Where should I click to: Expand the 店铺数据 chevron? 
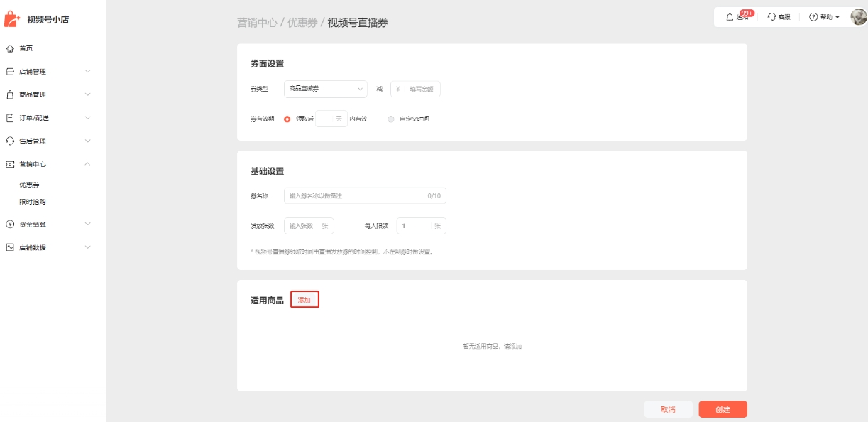click(x=87, y=247)
